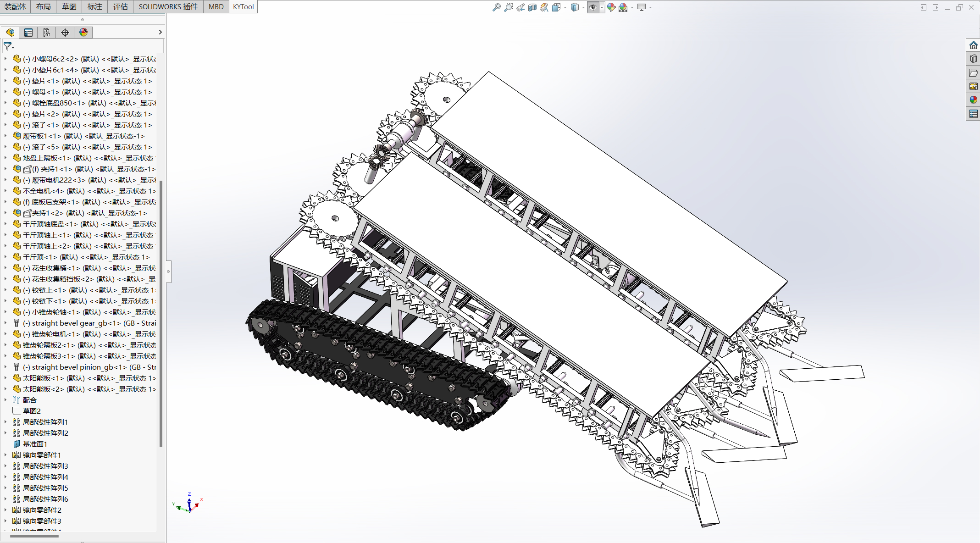Image resolution: width=980 pixels, height=543 pixels.
Task: Select 局部线性阵列6 pattern feature
Action: tap(45, 499)
